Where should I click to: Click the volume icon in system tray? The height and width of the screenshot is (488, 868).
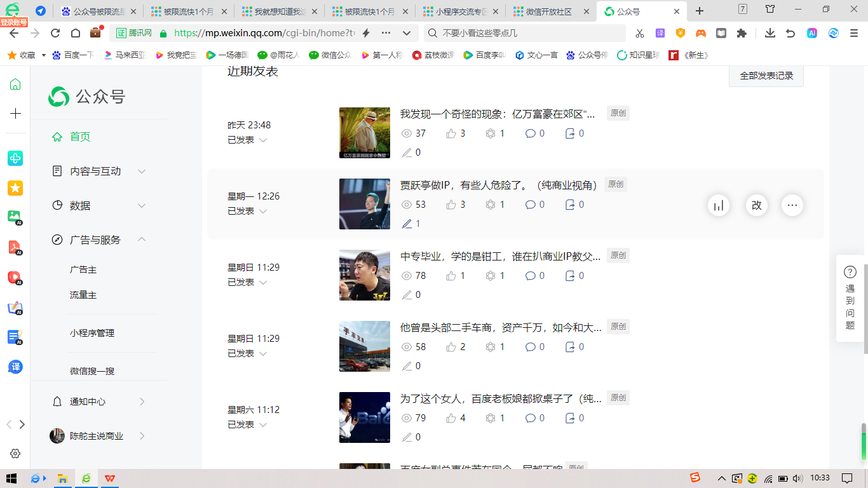pyautogui.click(x=798, y=478)
